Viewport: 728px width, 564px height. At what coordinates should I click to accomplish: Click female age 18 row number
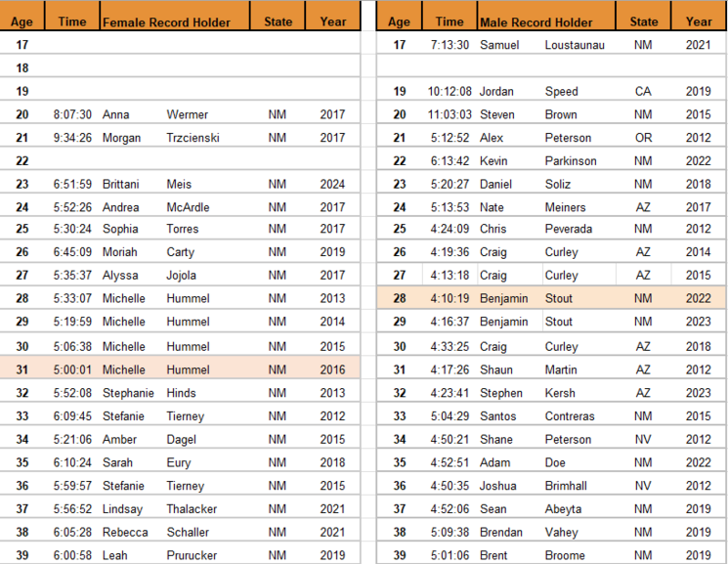coord(22,67)
